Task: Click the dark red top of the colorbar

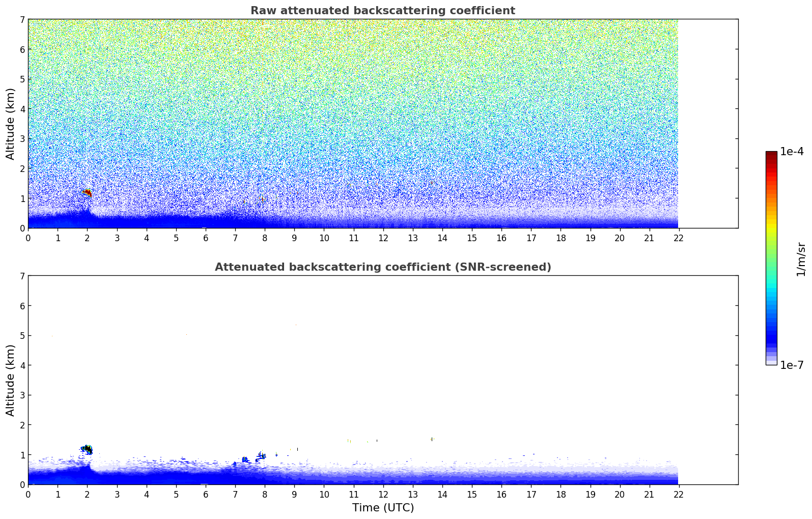Action: tap(771, 155)
